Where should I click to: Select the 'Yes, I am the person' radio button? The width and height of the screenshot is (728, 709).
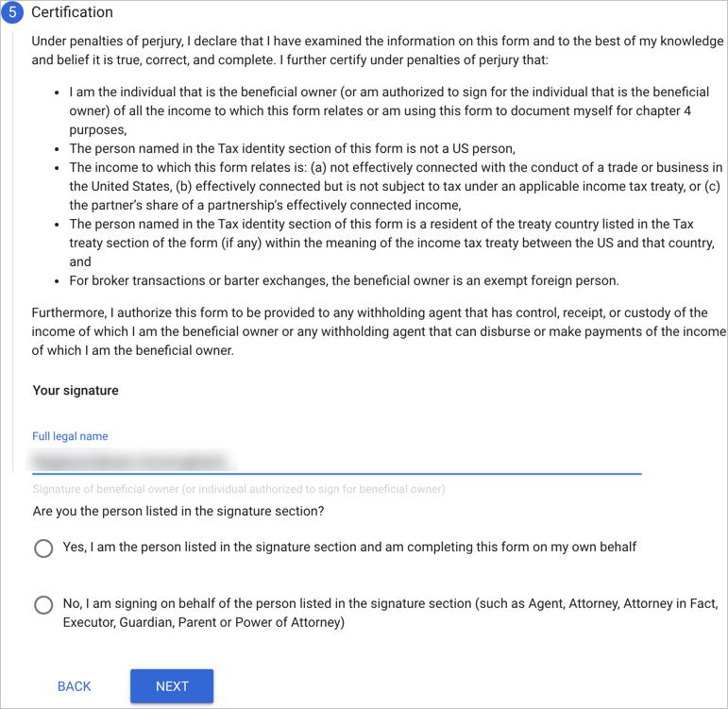pos(43,548)
